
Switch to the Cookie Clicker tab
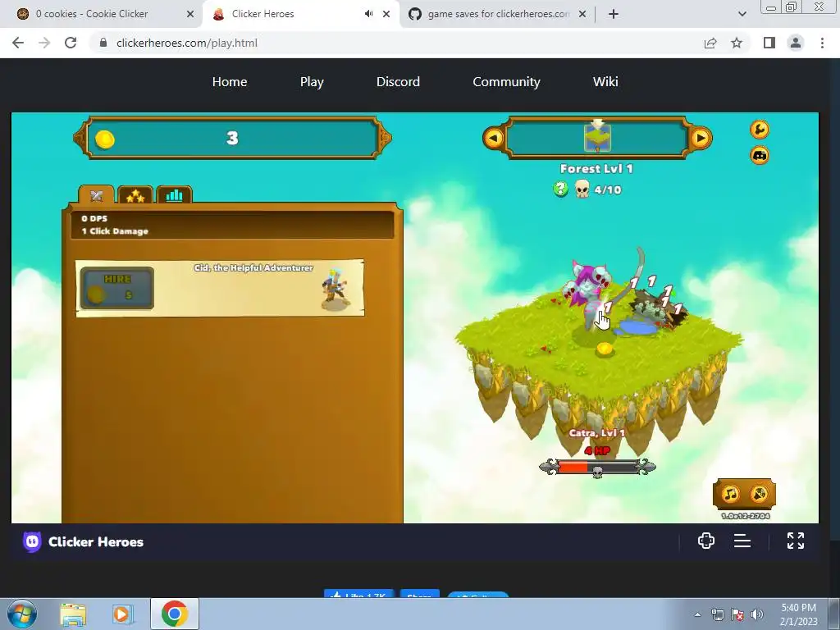click(x=101, y=14)
